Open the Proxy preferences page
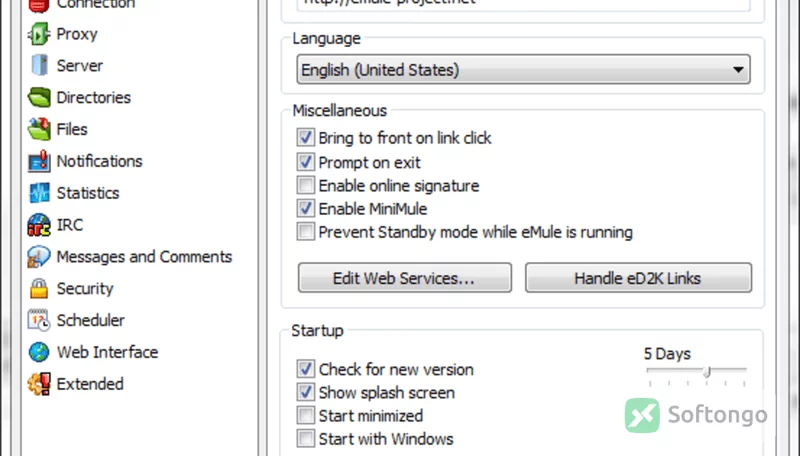The width and height of the screenshot is (800, 456). [x=77, y=34]
